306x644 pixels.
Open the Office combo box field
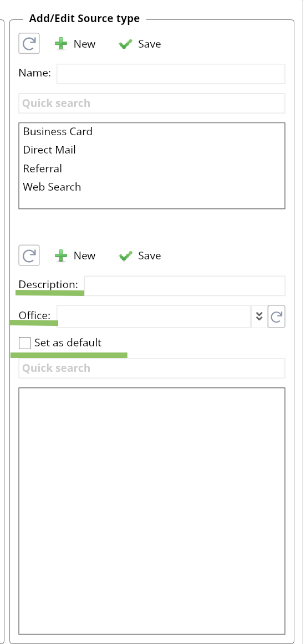154,316
